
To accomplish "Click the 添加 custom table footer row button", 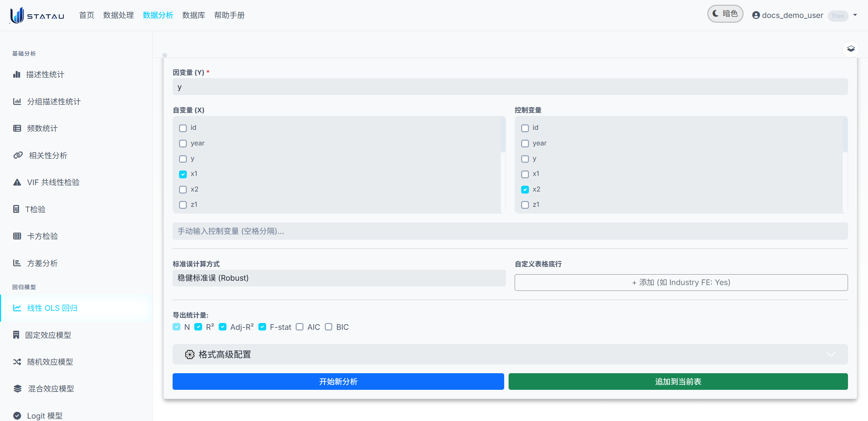I will (681, 282).
